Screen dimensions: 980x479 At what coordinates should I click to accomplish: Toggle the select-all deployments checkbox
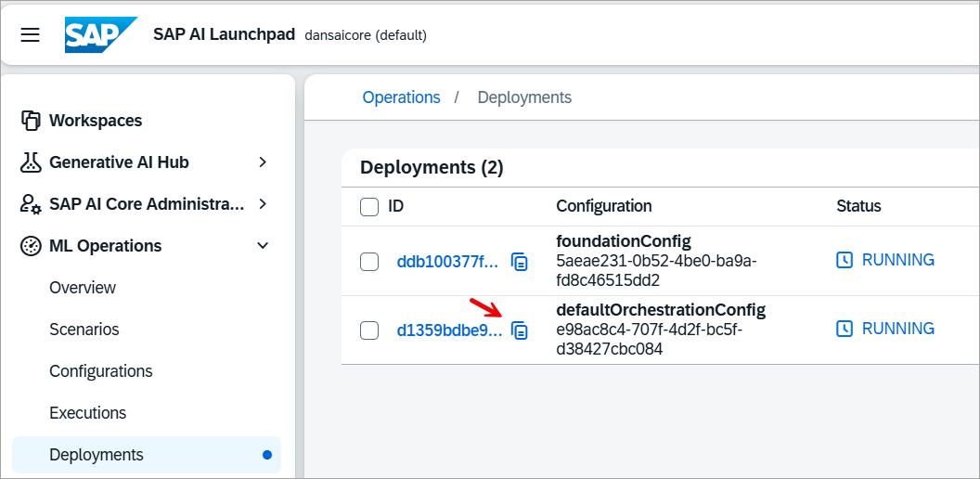coord(369,206)
